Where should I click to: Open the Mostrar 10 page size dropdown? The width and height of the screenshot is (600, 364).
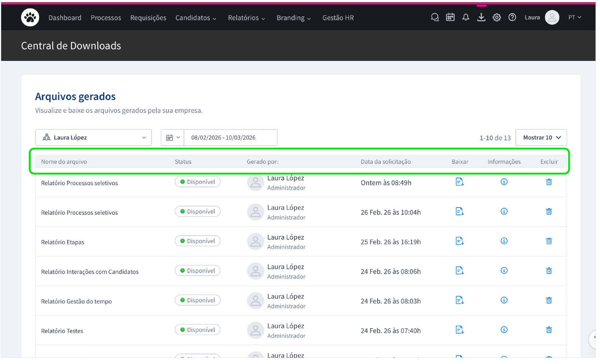[x=541, y=137]
